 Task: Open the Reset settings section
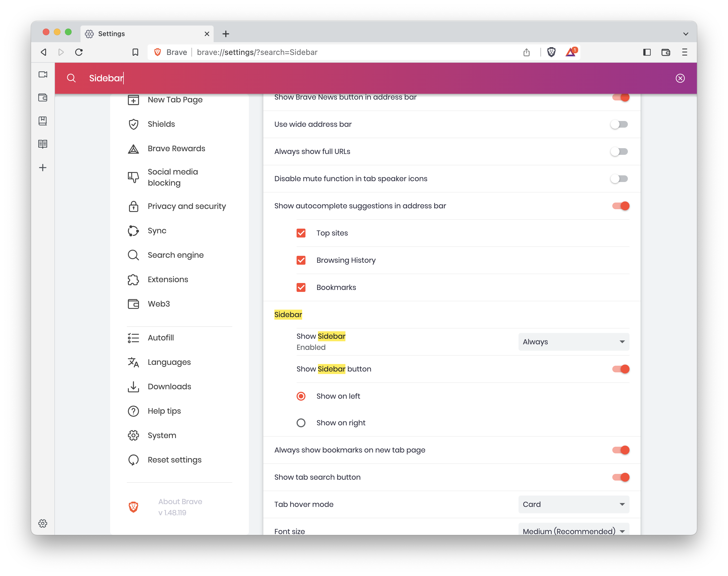[x=174, y=460]
